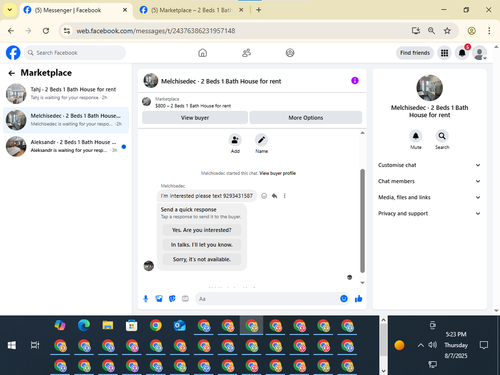This screenshot has height=375, width=500.
Task: Click chat scrollbar thumb
Action: coord(362,221)
